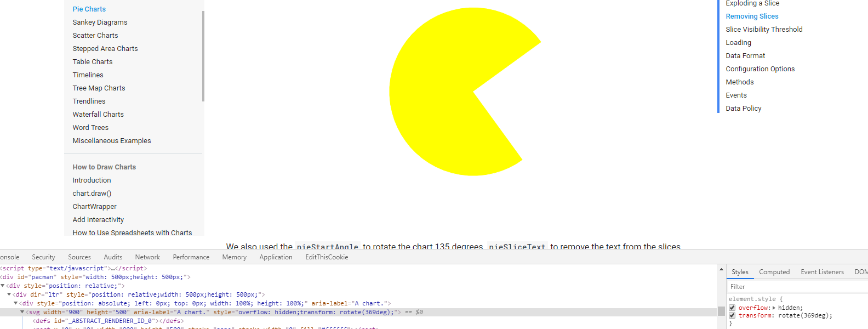Viewport: 868px width, 329px height.
Task: Open Stepped Area Charts link
Action: tap(105, 49)
